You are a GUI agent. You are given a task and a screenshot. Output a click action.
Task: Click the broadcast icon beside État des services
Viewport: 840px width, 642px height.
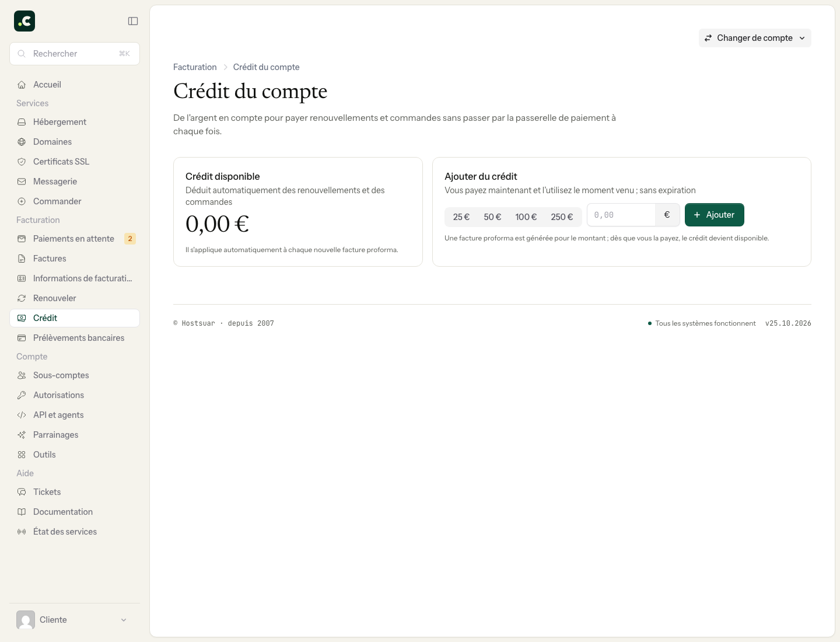pos(22,532)
